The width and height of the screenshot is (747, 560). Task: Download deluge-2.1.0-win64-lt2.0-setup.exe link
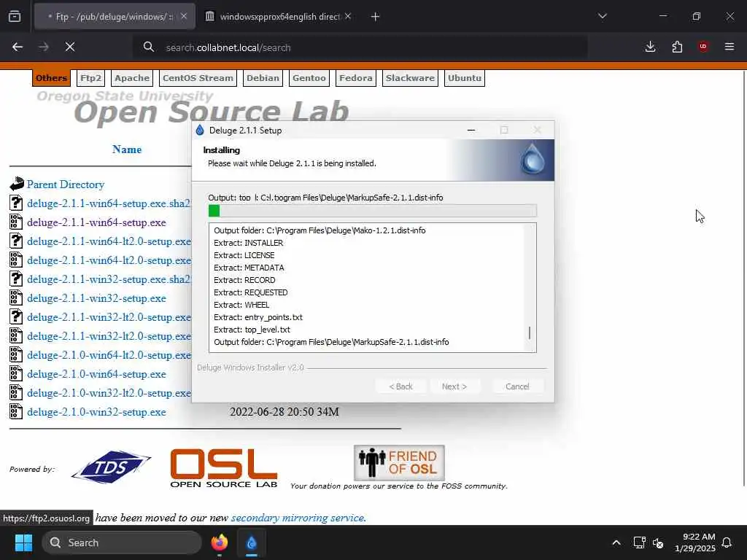[x=109, y=355]
